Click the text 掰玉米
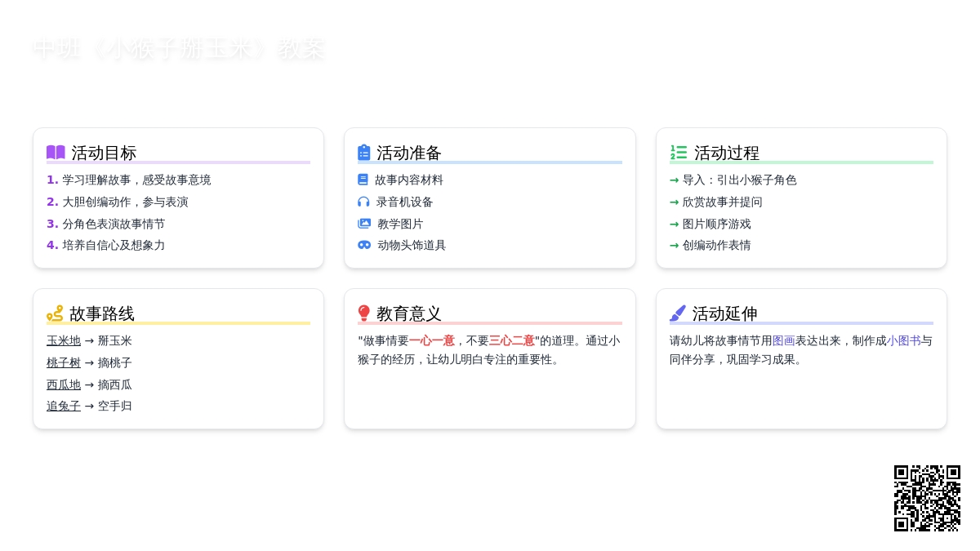Screen dimensions: 980x551 coord(115,340)
